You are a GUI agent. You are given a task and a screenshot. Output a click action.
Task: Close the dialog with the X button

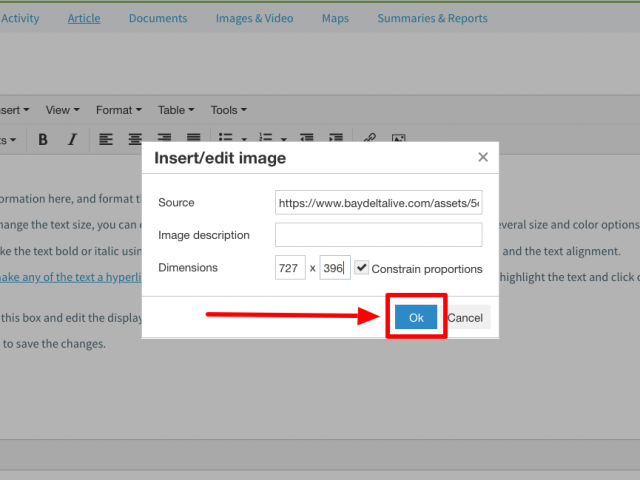pos(483,157)
